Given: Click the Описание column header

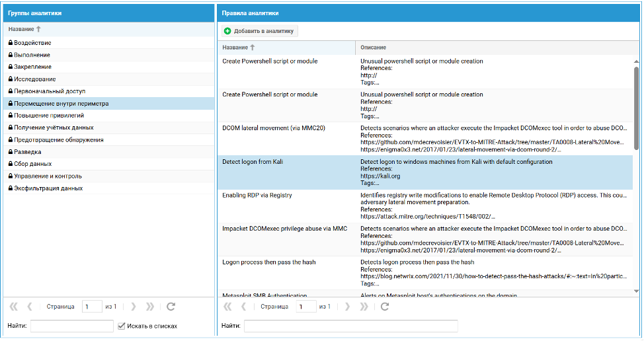Looking at the screenshot, I should click(374, 48).
